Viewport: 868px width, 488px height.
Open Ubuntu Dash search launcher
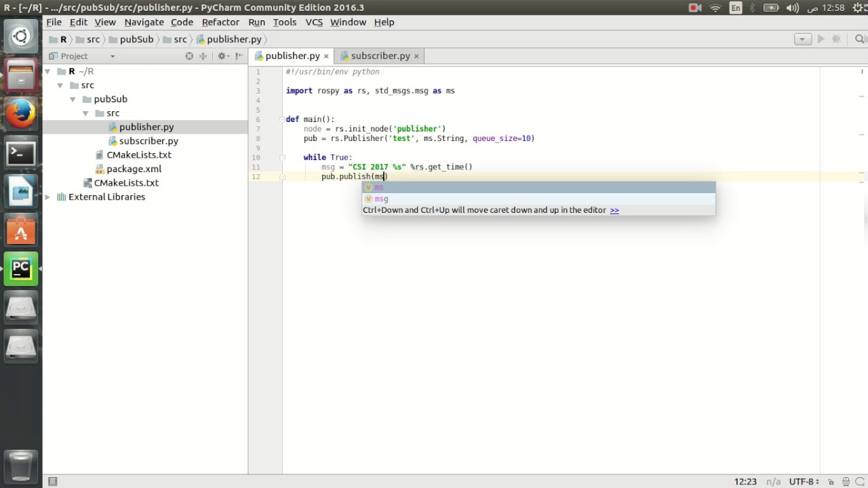tap(20, 37)
